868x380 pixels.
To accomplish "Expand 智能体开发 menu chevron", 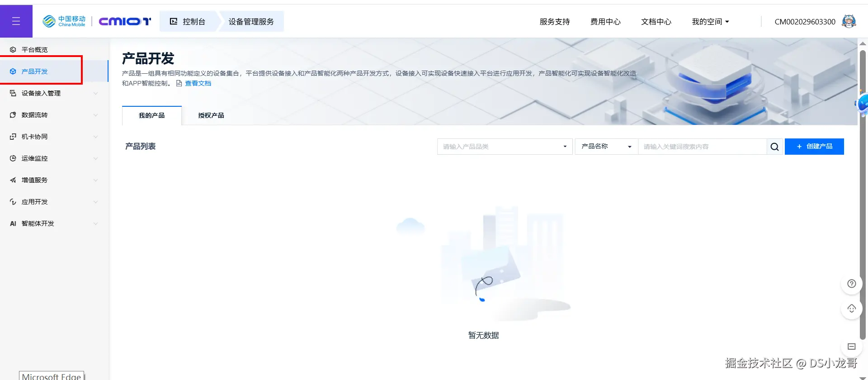I will [95, 223].
